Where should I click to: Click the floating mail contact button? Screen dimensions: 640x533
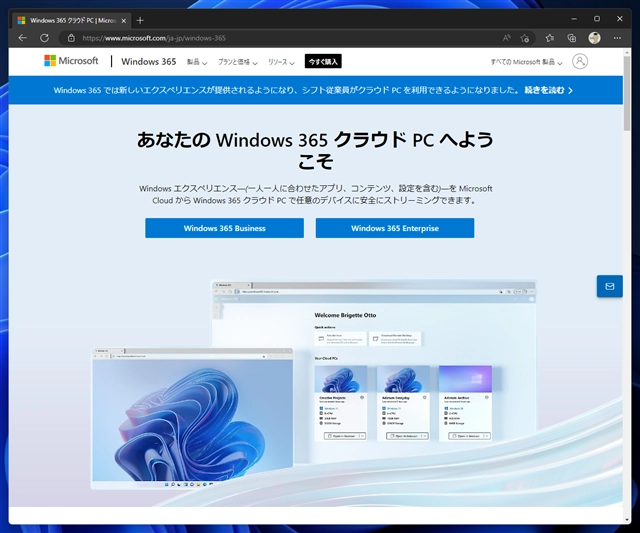click(609, 286)
